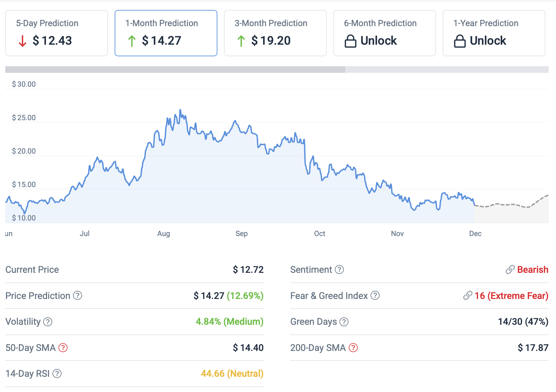Click the chart range scrollbar handle

point(175,70)
